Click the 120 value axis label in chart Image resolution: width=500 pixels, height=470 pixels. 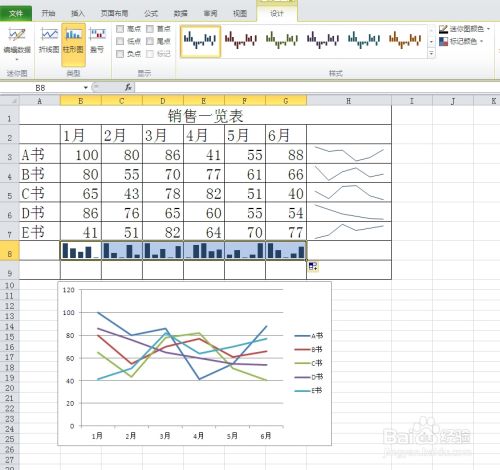coord(69,290)
